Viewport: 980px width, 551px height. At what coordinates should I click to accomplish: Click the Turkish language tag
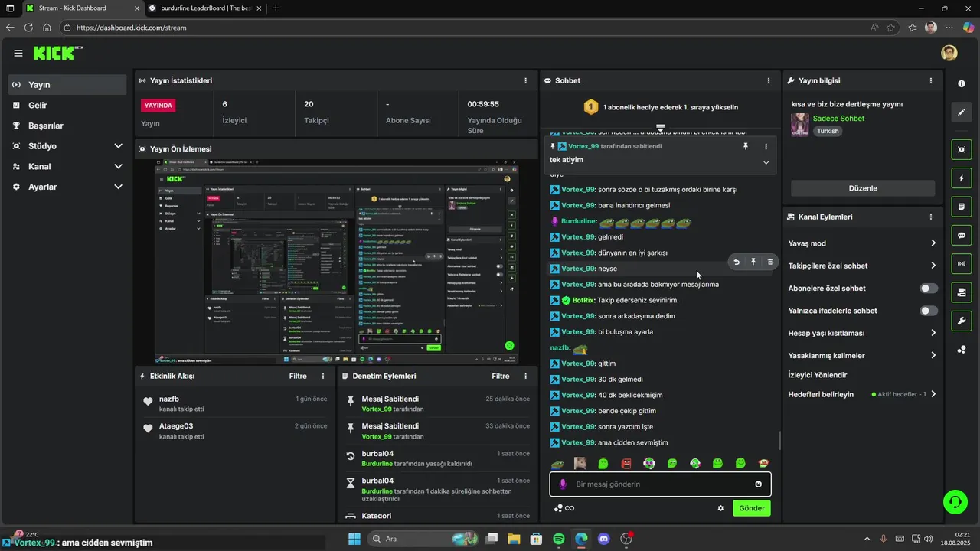pyautogui.click(x=828, y=131)
